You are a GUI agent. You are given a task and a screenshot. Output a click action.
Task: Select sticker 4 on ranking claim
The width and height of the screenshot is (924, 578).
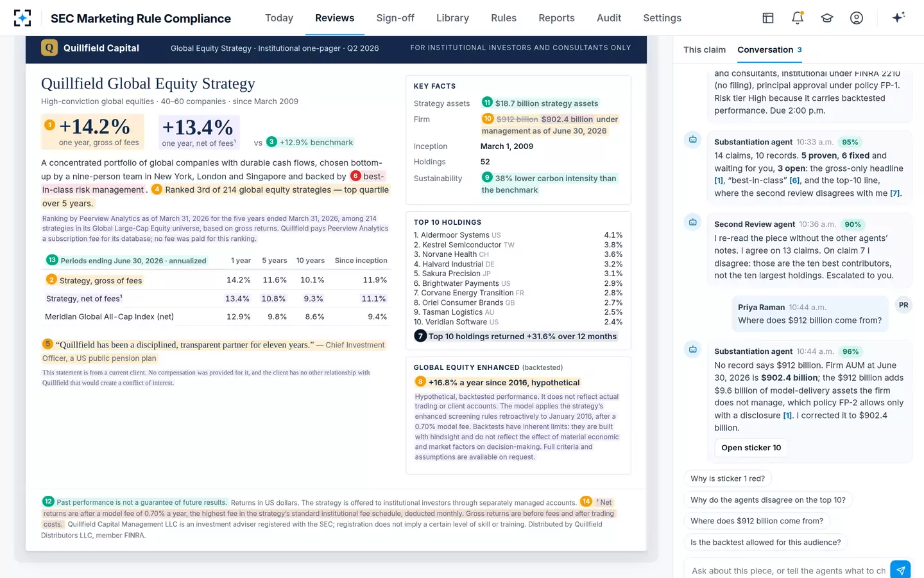point(157,189)
